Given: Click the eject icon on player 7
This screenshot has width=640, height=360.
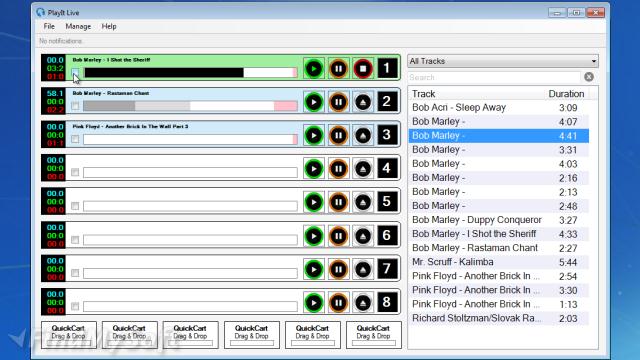Looking at the screenshot, I should [x=363, y=269].
